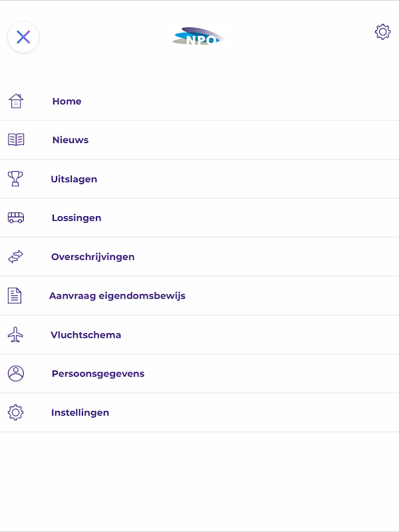This screenshot has width=399, height=532.
Task: Click the trophy icon for Uitslagen
Action: pyautogui.click(x=15, y=178)
